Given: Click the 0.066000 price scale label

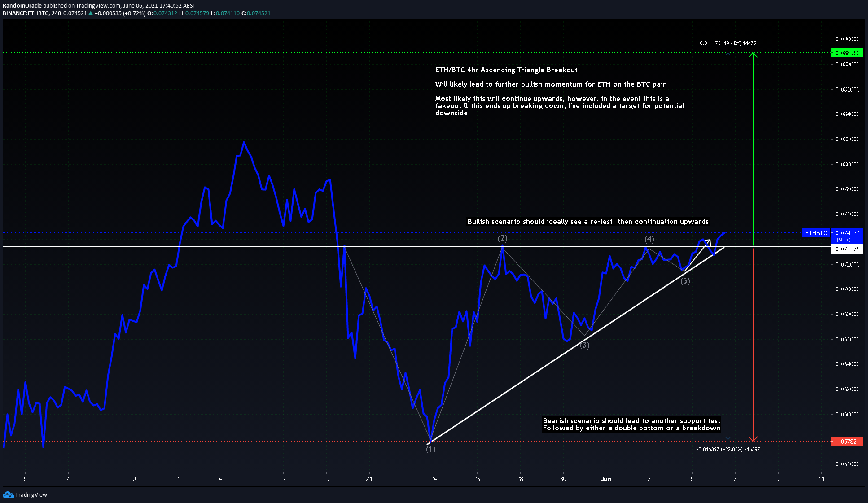Looking at the screenshot, I should click(847, 339).
